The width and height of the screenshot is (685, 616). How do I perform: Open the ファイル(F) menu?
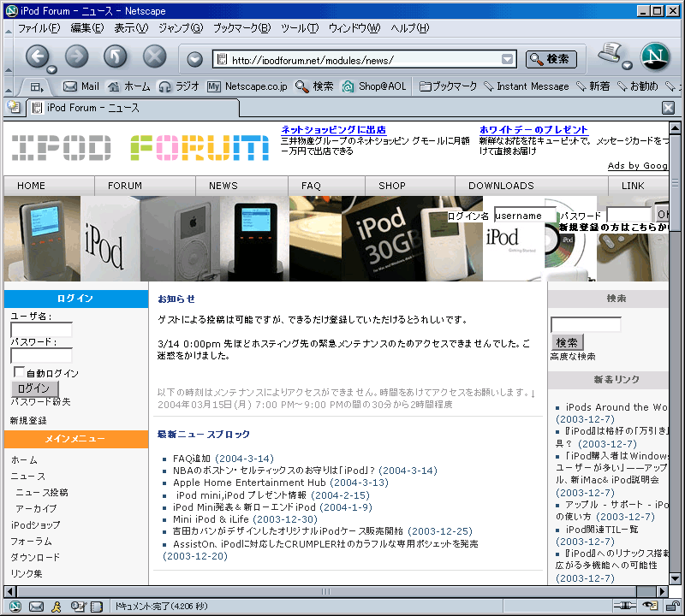(39, 28)
